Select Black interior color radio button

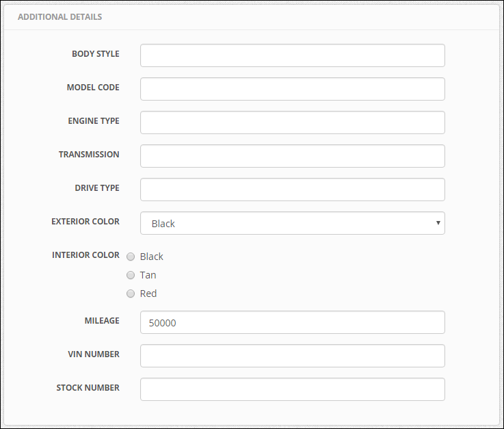(x=131, y=257)
